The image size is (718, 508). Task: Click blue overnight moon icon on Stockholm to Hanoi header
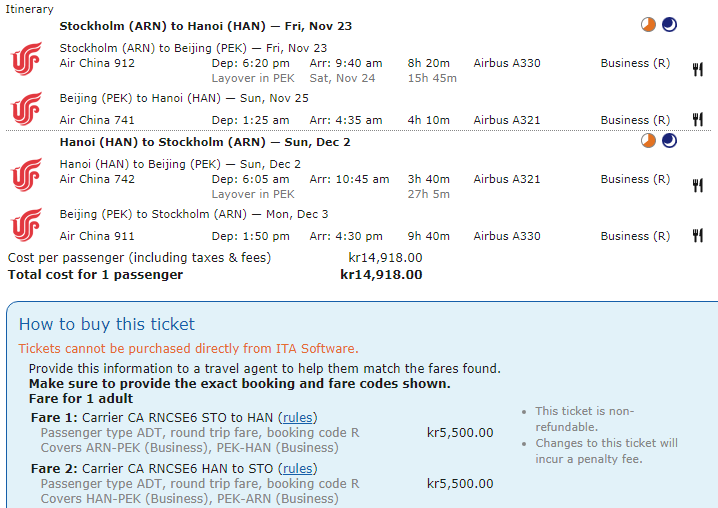tap(669, 25)
